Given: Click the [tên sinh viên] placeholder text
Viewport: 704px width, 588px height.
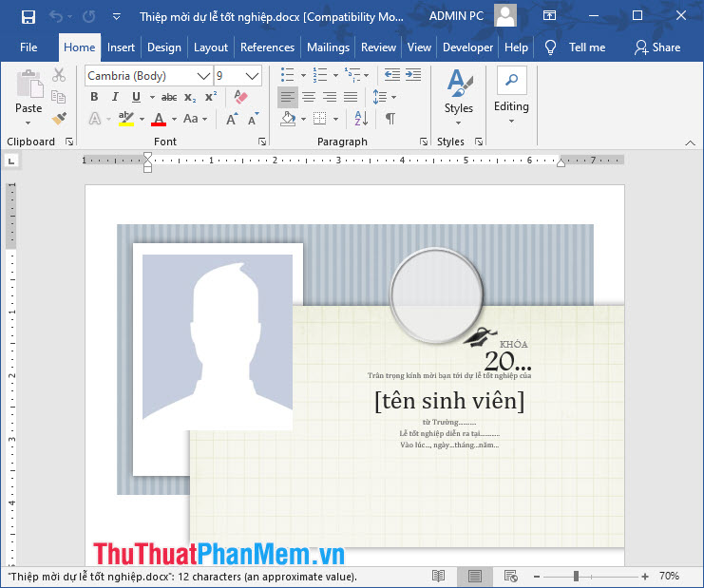Looking at the screenshot, I should pyautogui.click(x=449, y=400).
